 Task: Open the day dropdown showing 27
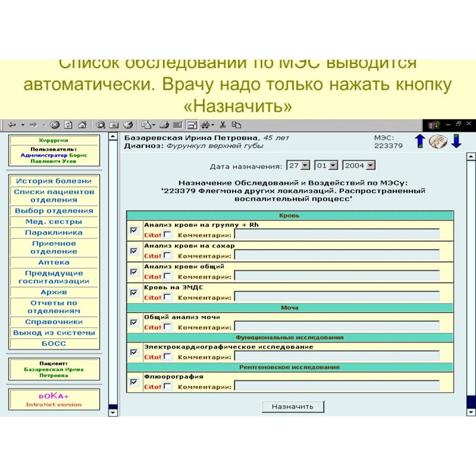tap(305, 165)
